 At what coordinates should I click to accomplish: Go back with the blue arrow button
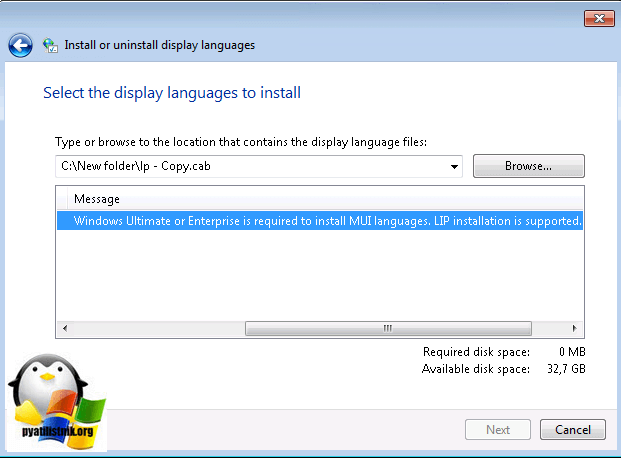click(x=20, y=46)
